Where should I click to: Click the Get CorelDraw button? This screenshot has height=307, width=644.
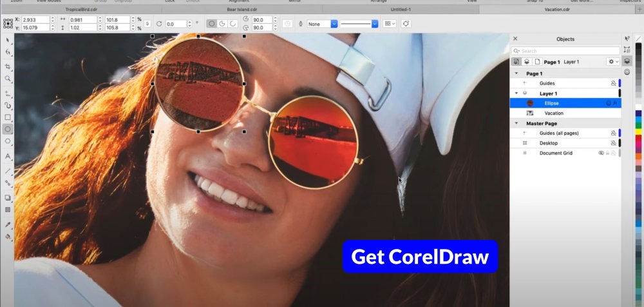coord(420,257)
